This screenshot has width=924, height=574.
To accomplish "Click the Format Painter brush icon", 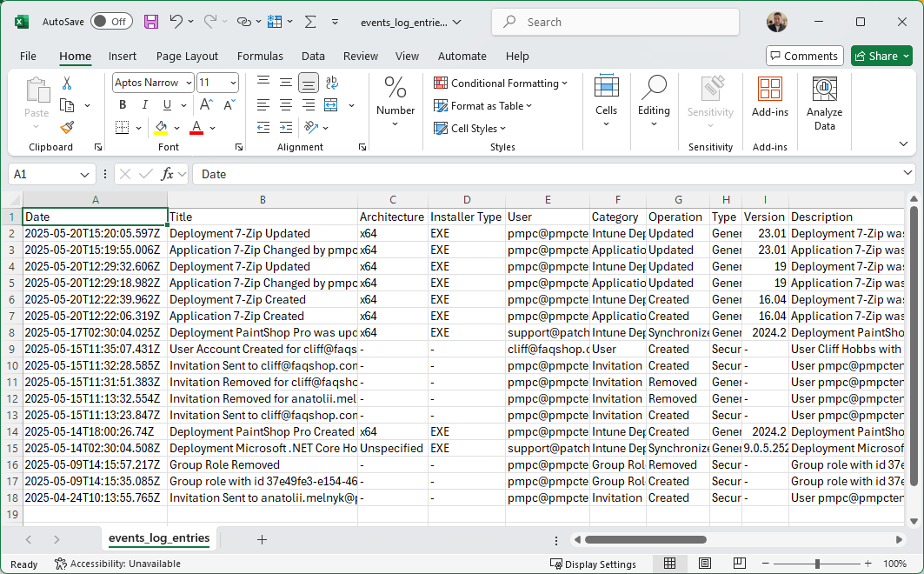I will click(67, 128).
